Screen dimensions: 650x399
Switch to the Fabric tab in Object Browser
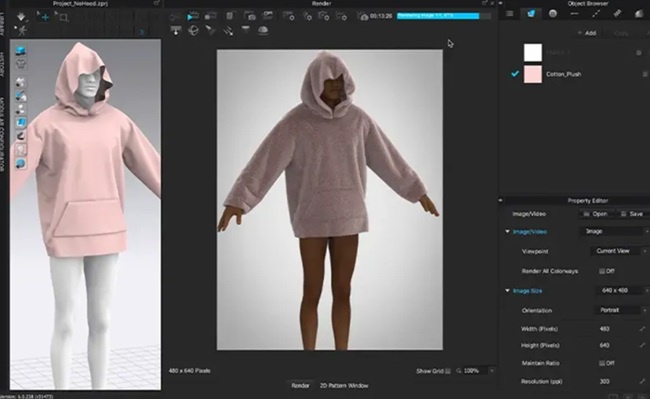(531, 14)
